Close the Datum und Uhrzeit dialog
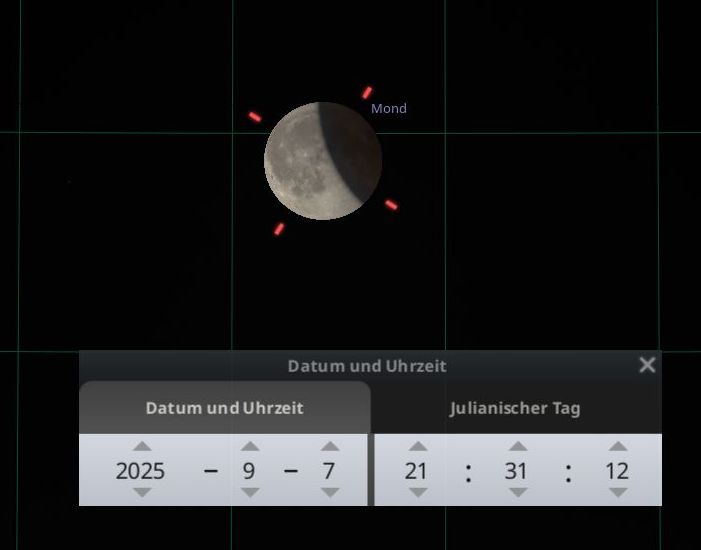 (x=647, y=365)
